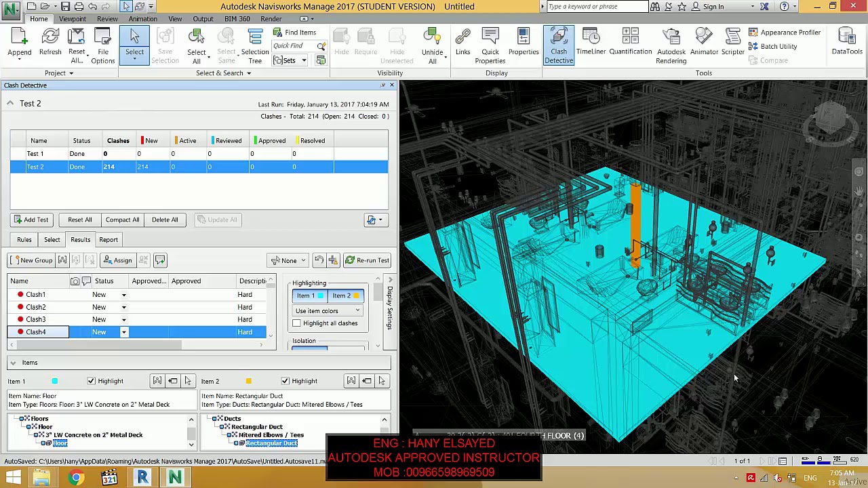
Task: Click the Quick Find input field
Action: pyautogui.click(x=294, y=46)
